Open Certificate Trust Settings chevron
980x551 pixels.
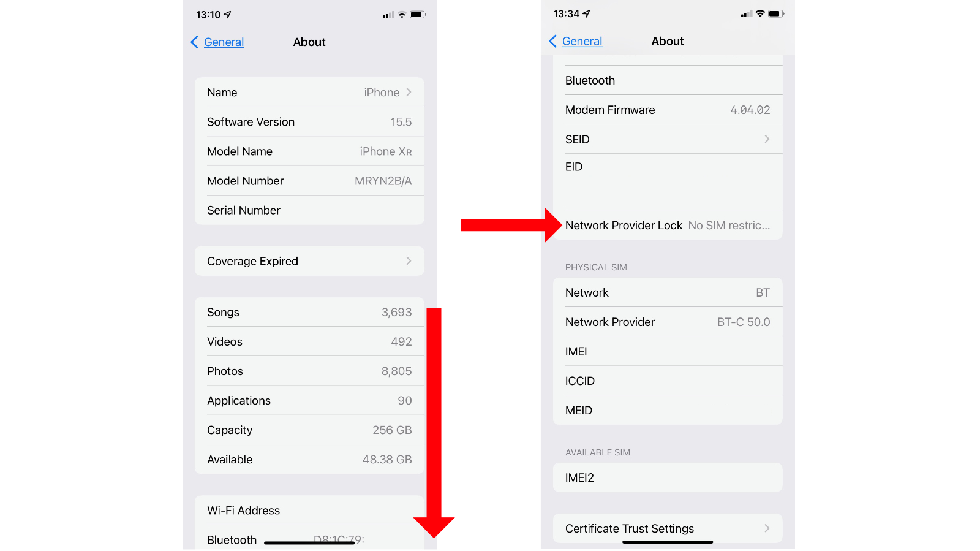tap(767, 528)
